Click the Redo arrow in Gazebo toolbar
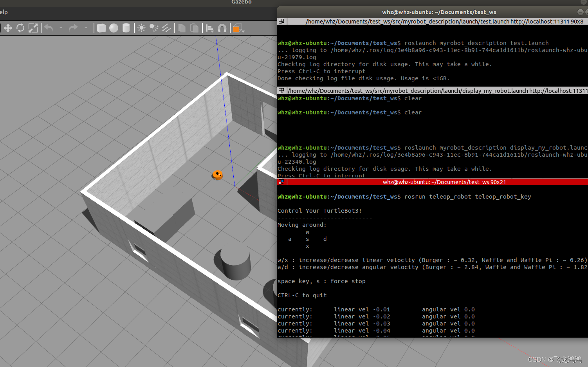Screen dimensions: 588x367 click(73, 28)
